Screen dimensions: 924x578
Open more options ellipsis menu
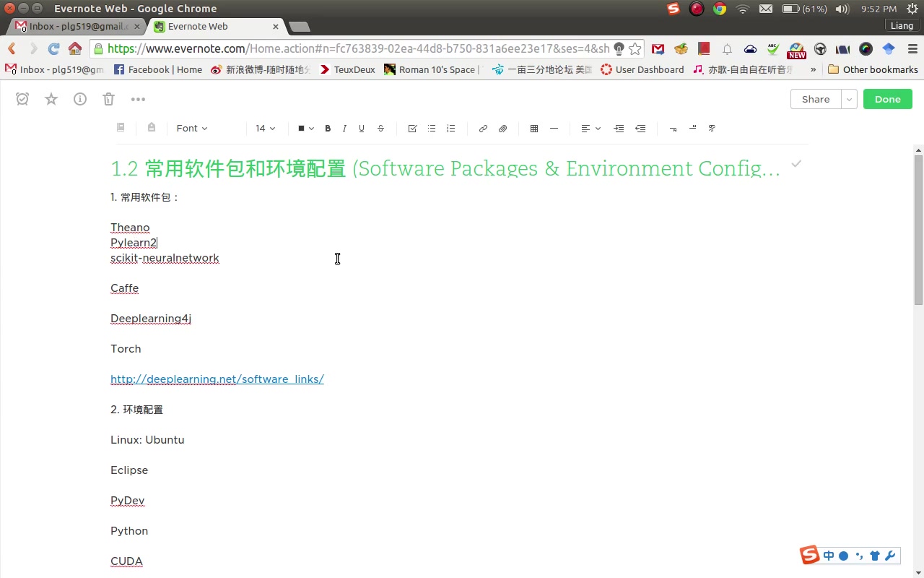tap(138, 99)
